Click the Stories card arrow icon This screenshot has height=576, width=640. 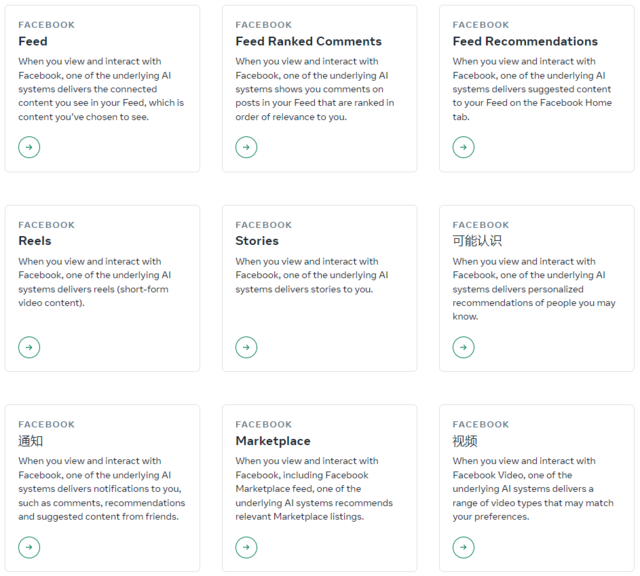(246, 347)
